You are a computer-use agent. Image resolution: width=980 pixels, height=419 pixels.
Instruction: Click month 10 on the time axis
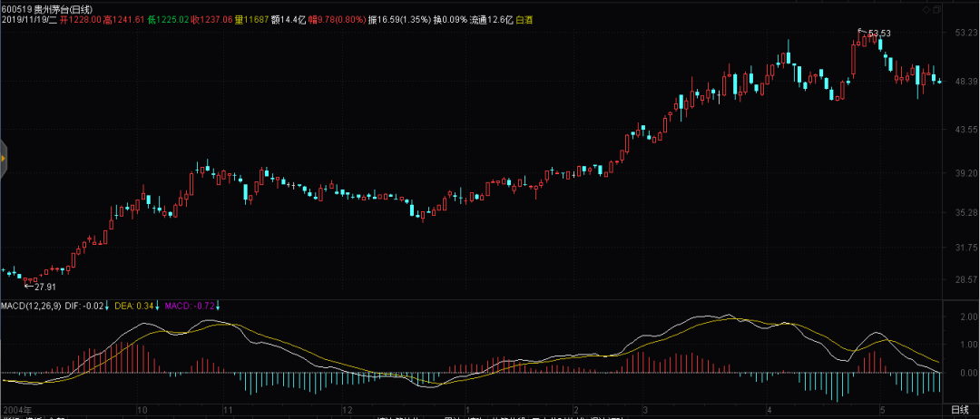[142, 410]
